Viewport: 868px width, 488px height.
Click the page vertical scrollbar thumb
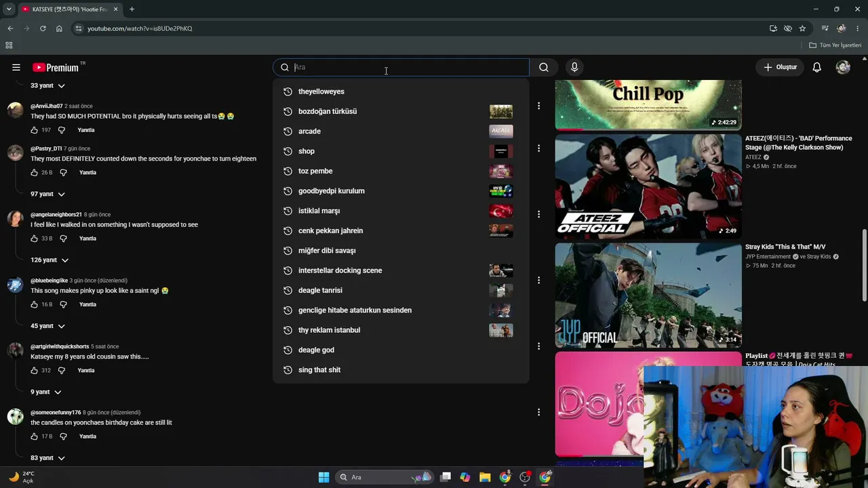pos(864,266)
